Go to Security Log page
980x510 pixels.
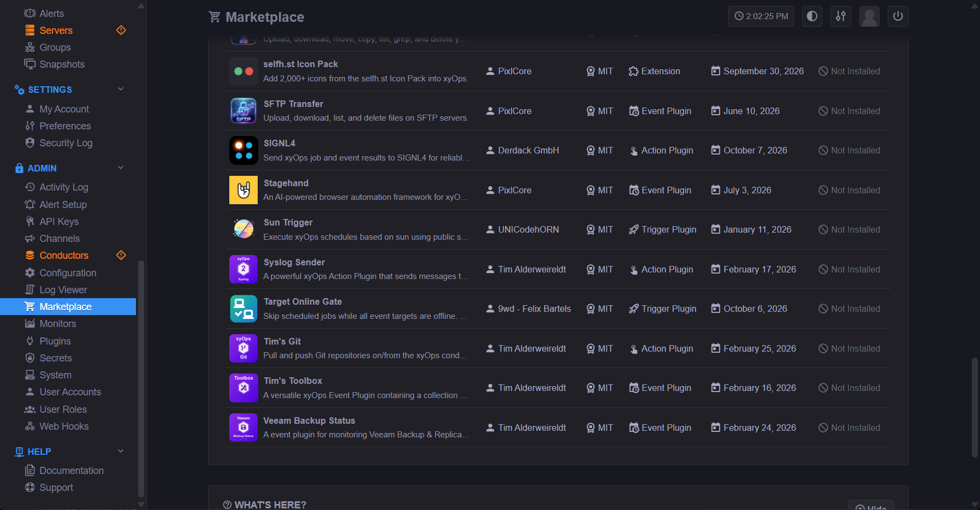click(66, 143)
